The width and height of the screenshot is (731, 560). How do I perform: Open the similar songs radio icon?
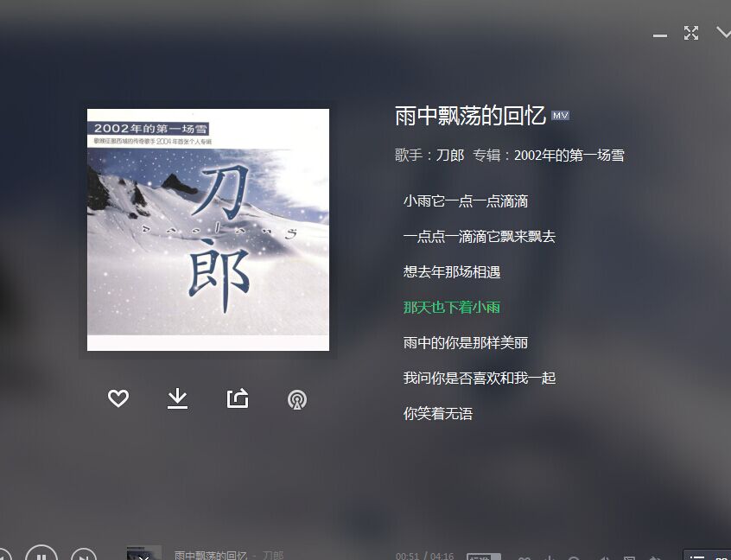[297, 399]
